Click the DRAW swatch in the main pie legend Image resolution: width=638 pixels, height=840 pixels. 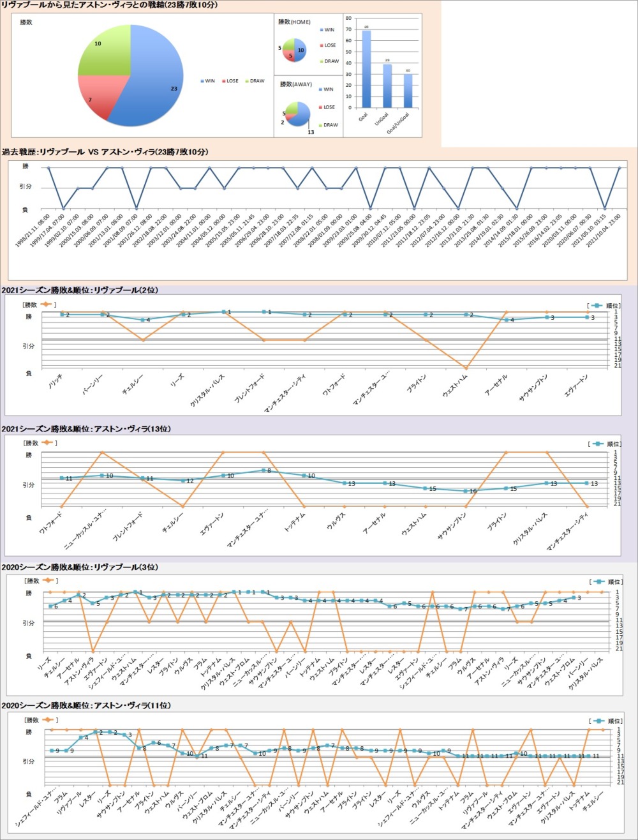click(x=246, y=81)
